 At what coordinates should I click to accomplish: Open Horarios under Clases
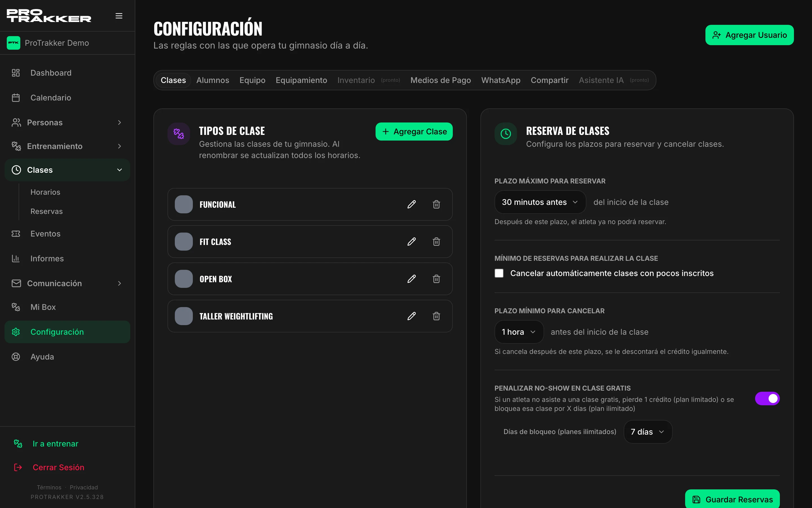(45, 192)
